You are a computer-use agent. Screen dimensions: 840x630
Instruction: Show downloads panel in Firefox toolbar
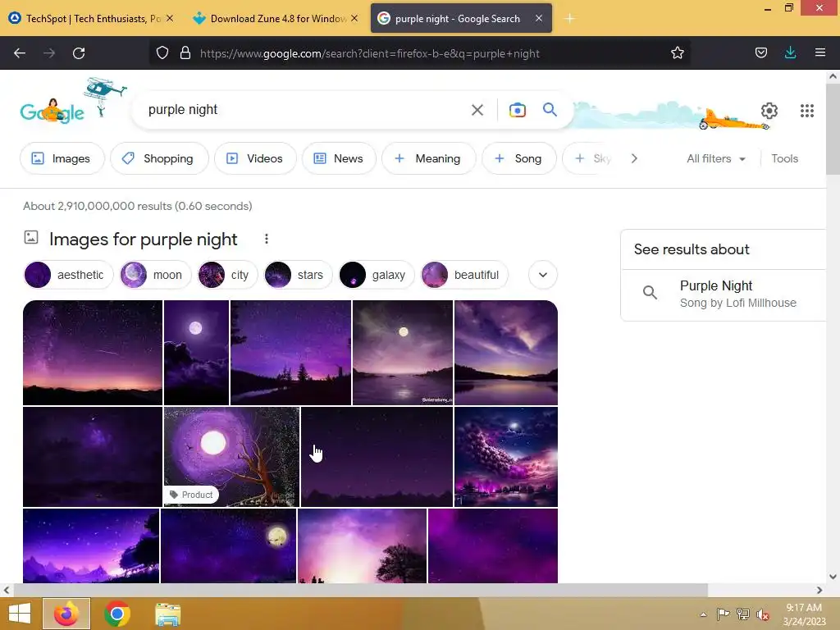[790, 53]
